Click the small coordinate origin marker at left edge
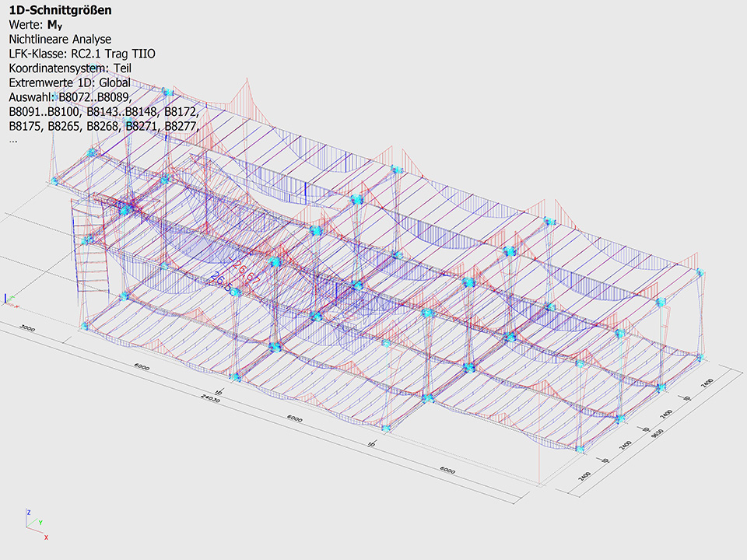This screenshot has width=747, height=560. pos(7,297)
